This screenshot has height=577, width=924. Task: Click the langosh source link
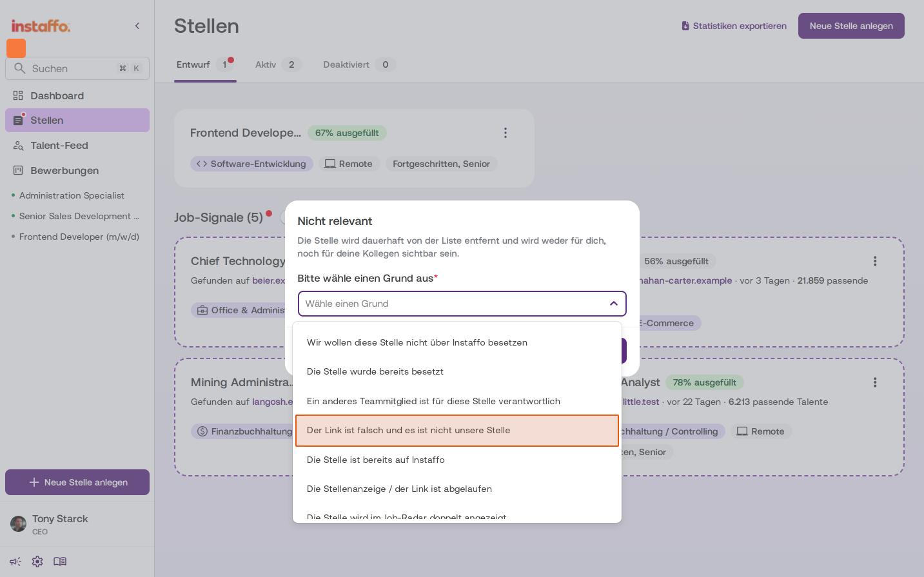click(x=273, y=402)
